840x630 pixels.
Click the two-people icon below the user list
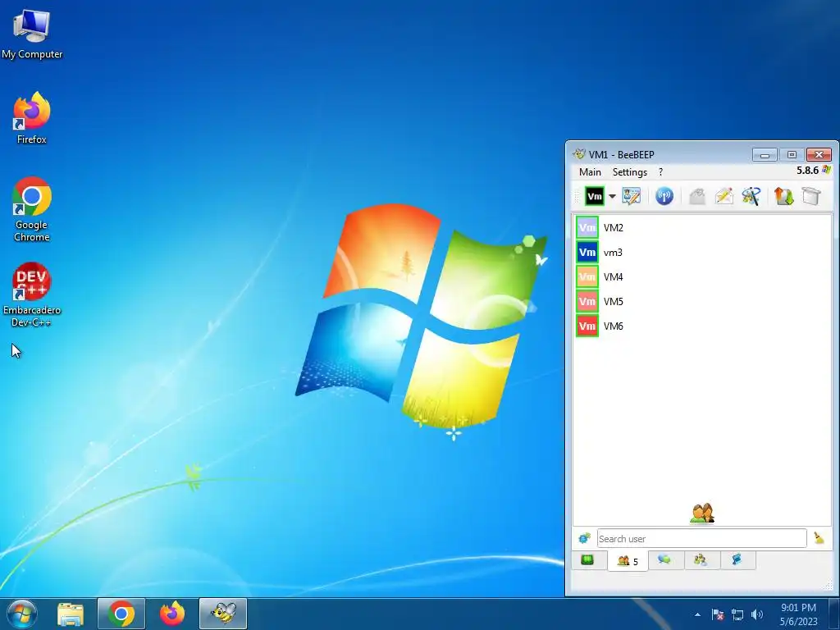coord(702,514)
